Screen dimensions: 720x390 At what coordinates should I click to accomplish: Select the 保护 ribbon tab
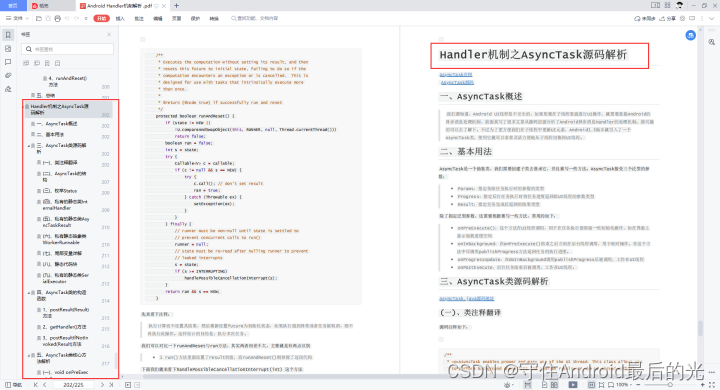195,18
